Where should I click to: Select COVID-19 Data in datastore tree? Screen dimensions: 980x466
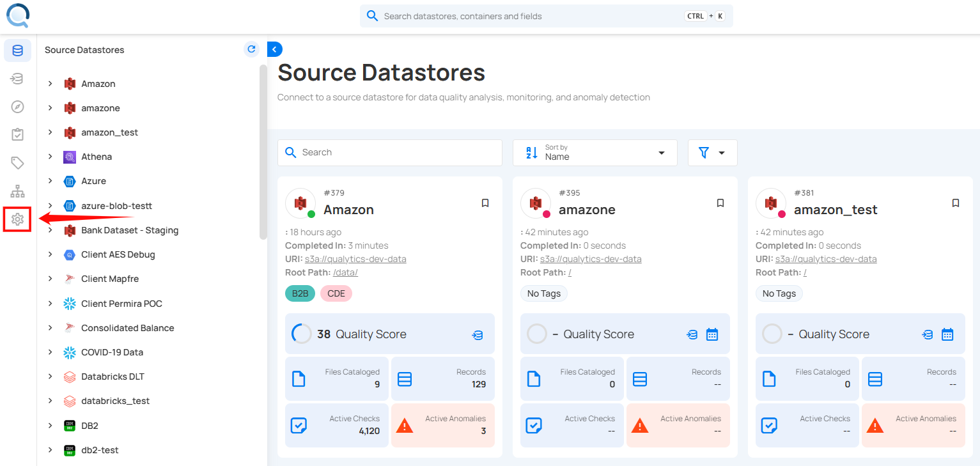112,352
